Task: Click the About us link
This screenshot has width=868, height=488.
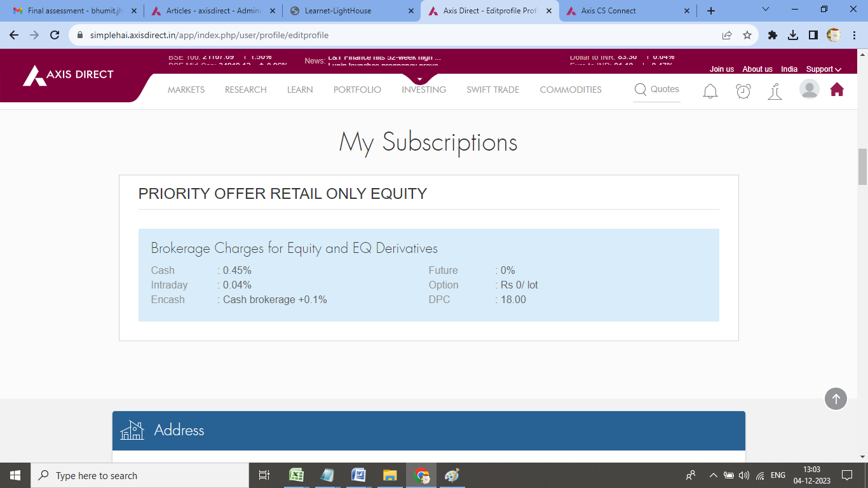Action: pyautogui.click(x=757, y=69)
